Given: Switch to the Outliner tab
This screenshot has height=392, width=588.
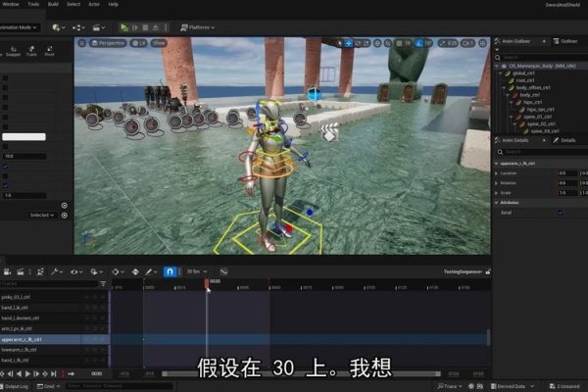Looking at the screenshot, I should (565, 41).
